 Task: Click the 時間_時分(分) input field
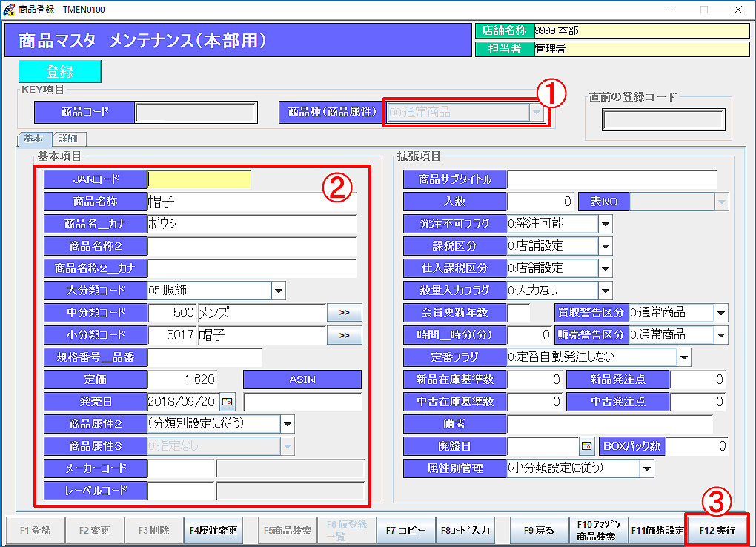(x=529, y=335)
